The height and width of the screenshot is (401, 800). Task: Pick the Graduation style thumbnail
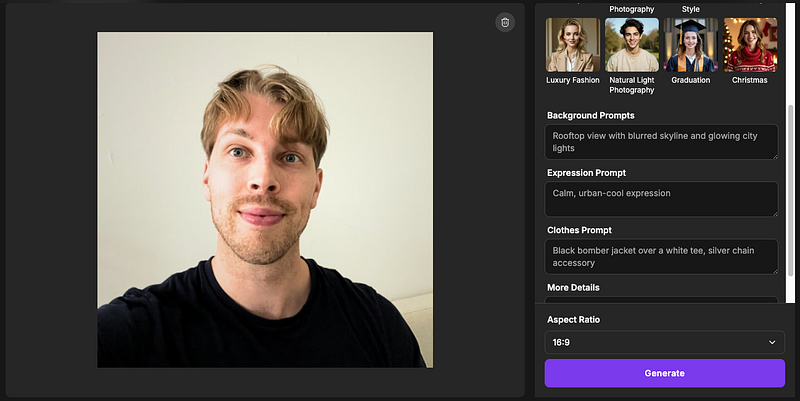click(691, 45)
